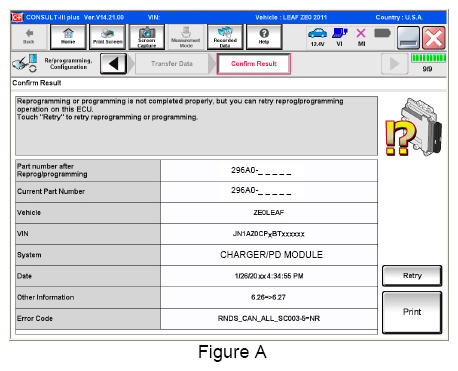Click the 'Other Information' row label

point(46,297)
